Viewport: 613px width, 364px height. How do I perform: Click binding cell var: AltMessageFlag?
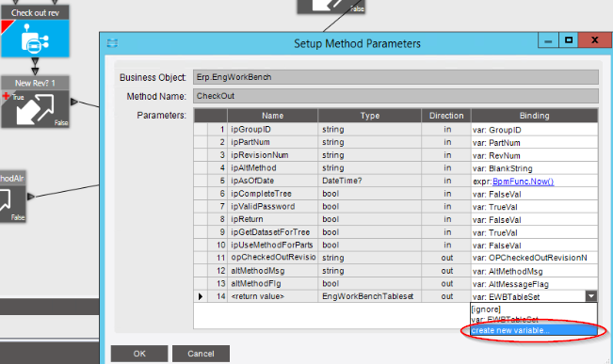click(x=535, y=284)
